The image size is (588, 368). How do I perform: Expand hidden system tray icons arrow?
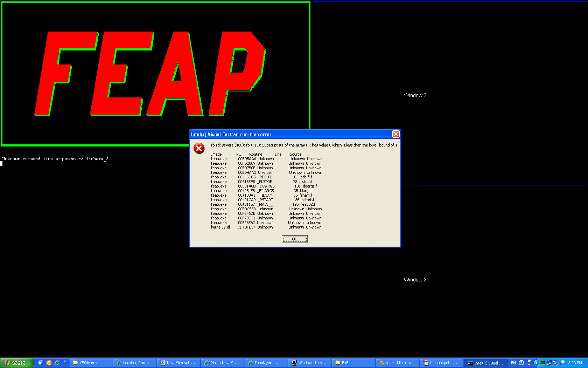pyautogui.click(x=536, y=363)
